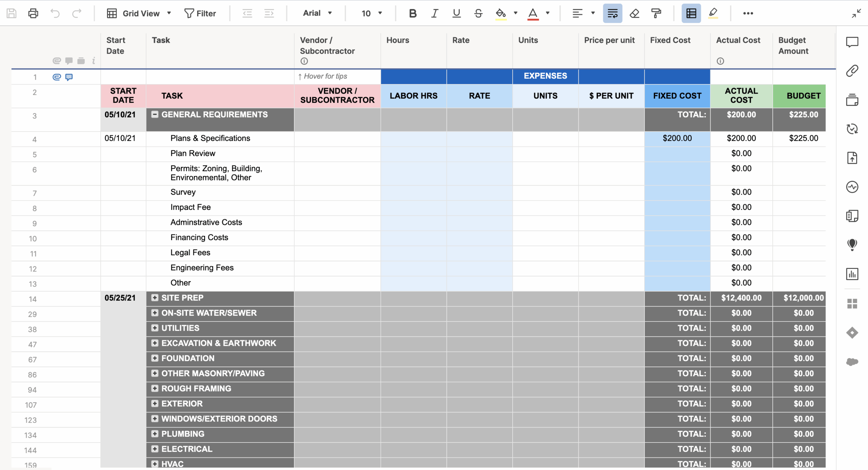Disable the wrap text toggle
868x470 pixels.
(612, 13)
